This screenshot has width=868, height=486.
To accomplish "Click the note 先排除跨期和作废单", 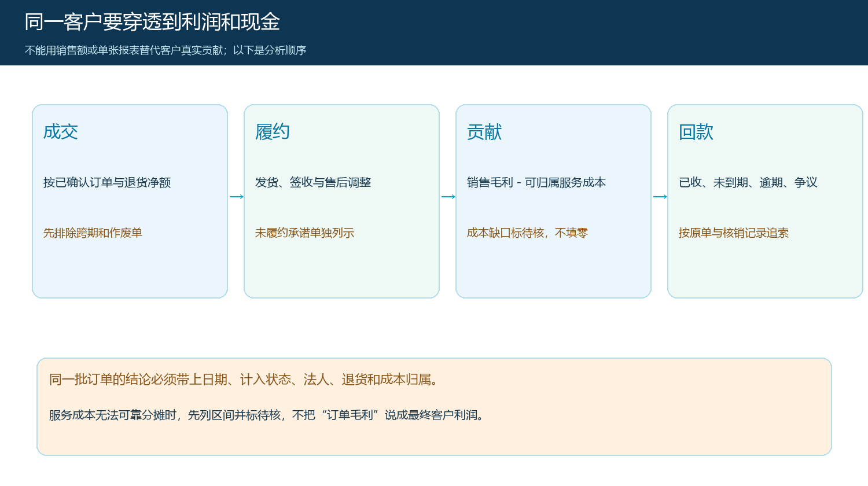I will click(x=93, y=233).
